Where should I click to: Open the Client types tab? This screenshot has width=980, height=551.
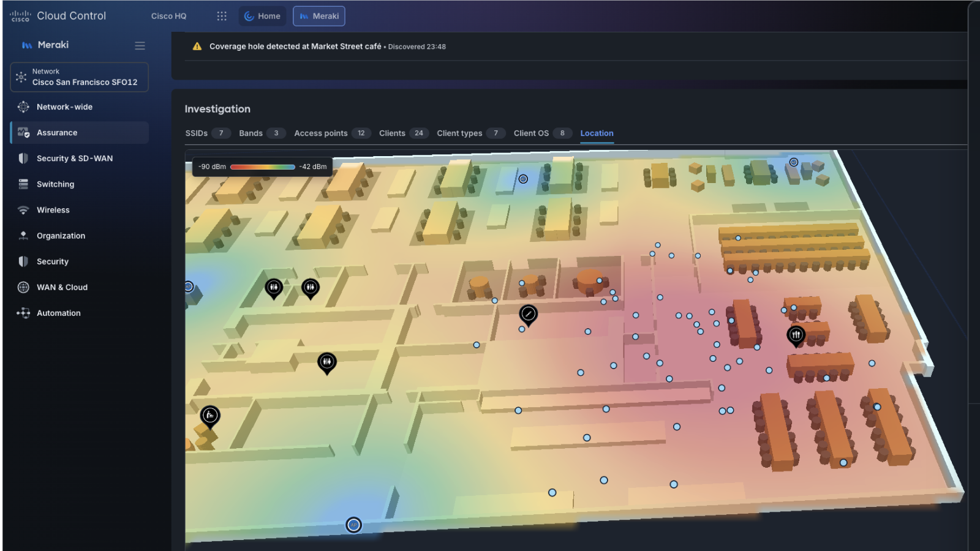point(471,133)
